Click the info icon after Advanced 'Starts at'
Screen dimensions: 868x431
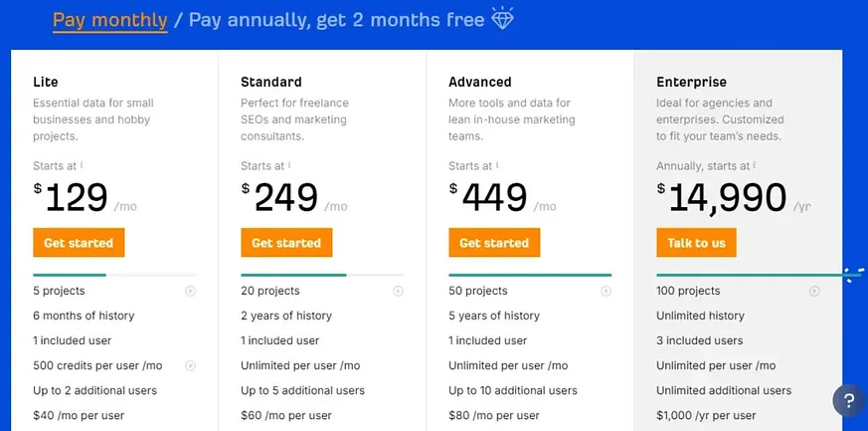coord(497,165)
